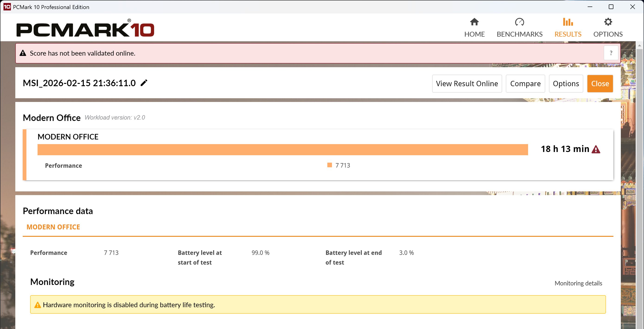Click the PCMark 10 logo

click(85, 29)
